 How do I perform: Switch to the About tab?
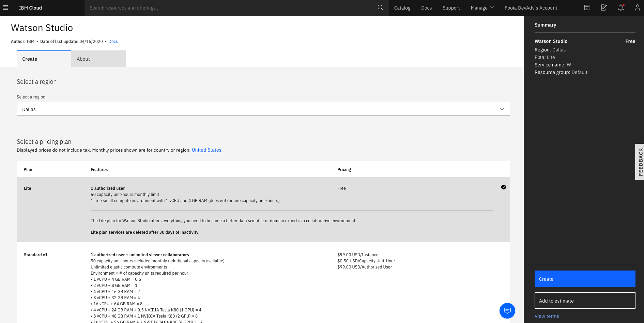[98, 59]
